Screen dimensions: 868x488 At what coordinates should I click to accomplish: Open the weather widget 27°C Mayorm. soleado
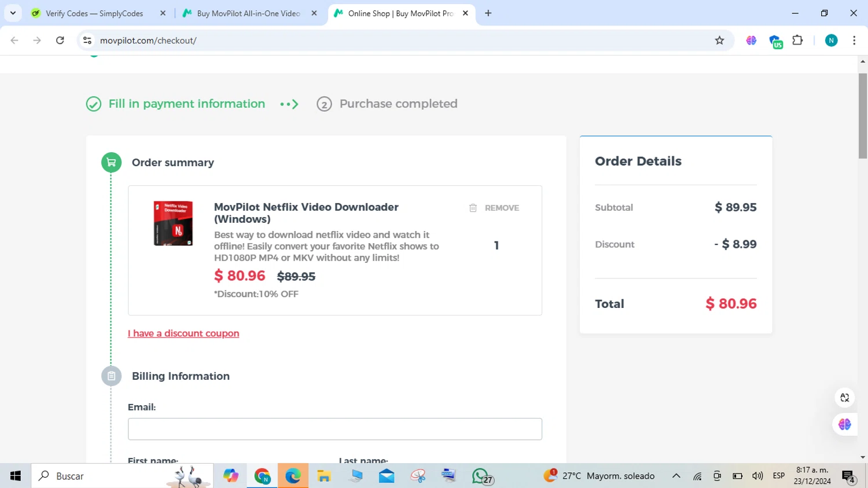pyautogui.click(x=599, y=476)
